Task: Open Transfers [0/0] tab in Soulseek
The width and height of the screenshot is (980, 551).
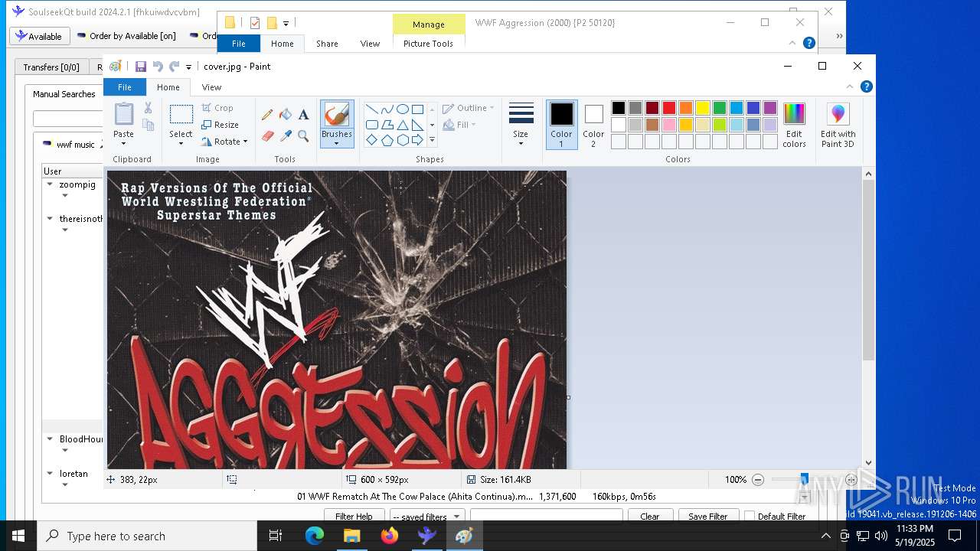Action: click(x=51, y=67)
